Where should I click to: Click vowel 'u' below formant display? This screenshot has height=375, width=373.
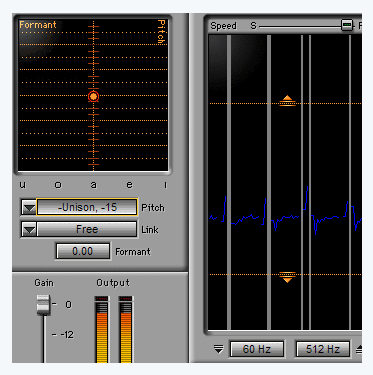click(22, 185)
